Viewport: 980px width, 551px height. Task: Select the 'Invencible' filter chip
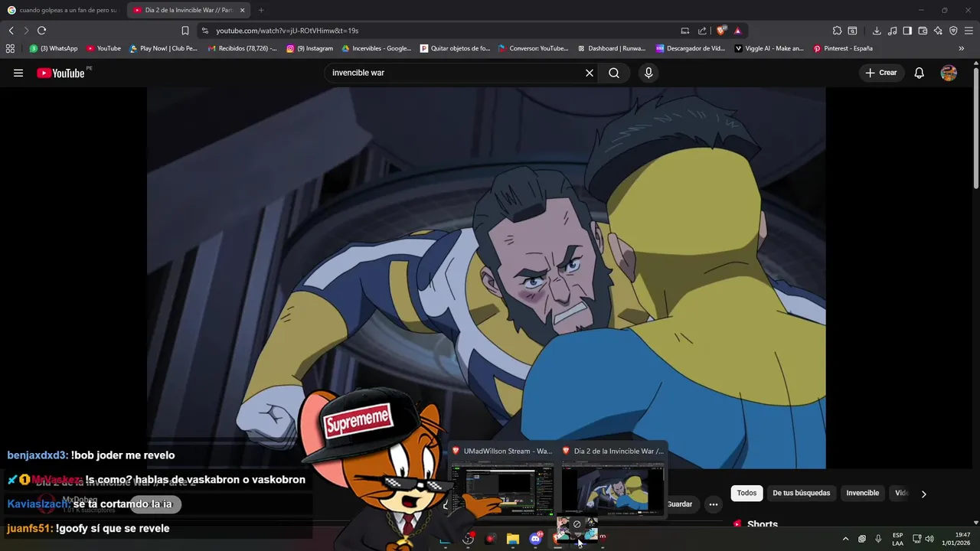coord(862,493)
